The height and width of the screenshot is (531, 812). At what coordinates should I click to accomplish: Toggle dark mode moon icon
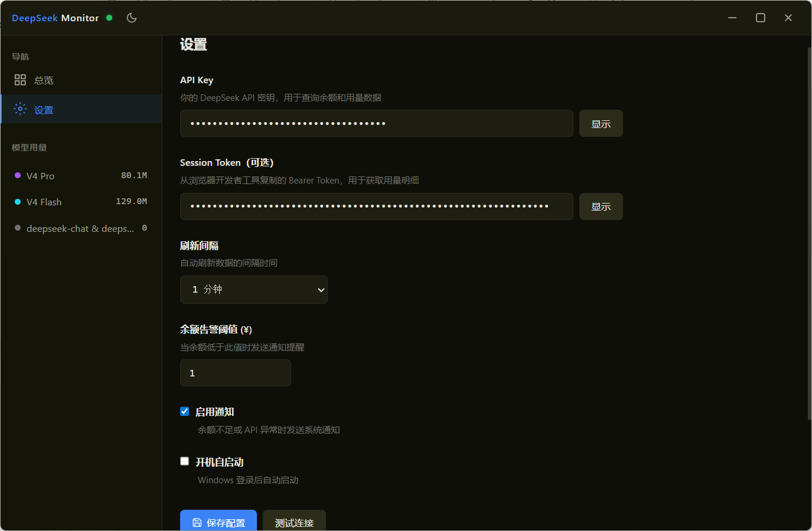tap(132, 18)
